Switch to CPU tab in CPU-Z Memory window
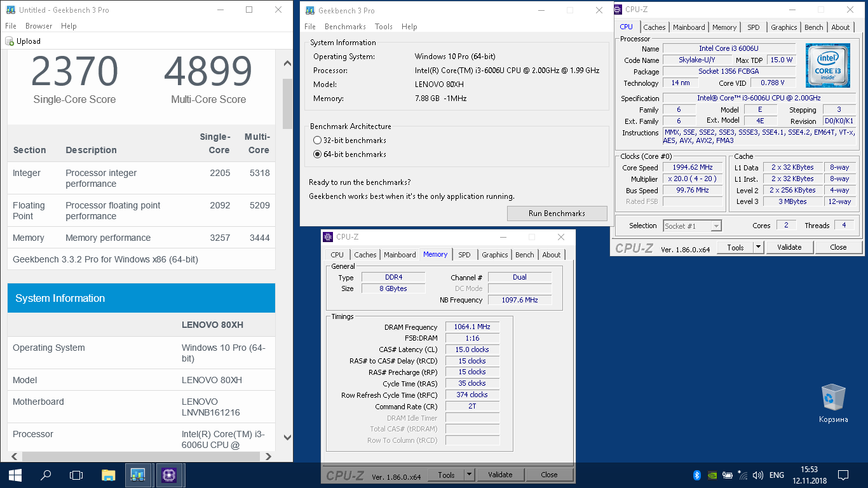This screenshot has height=488, width=868. (x=337, y=255)
